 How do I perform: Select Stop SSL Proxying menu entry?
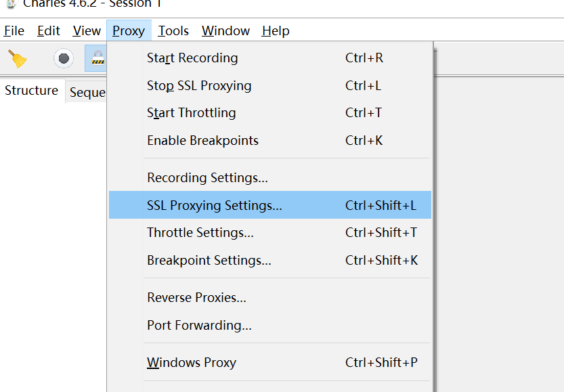coord(269,85)
